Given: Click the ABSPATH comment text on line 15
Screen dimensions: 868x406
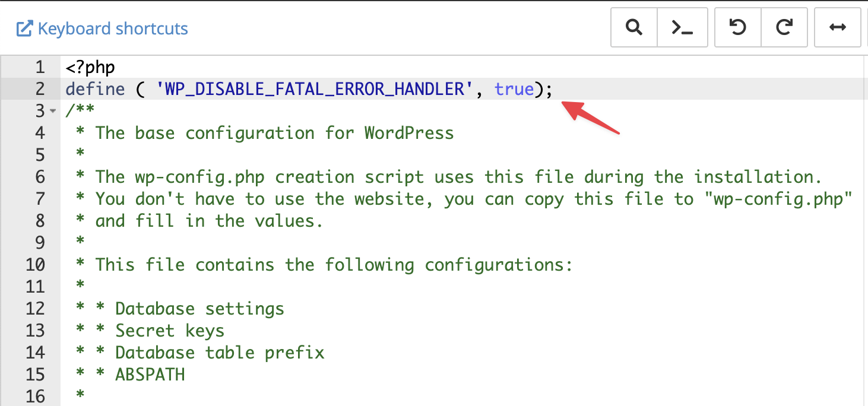Looking at the screenshot, I should pos(150,375).
